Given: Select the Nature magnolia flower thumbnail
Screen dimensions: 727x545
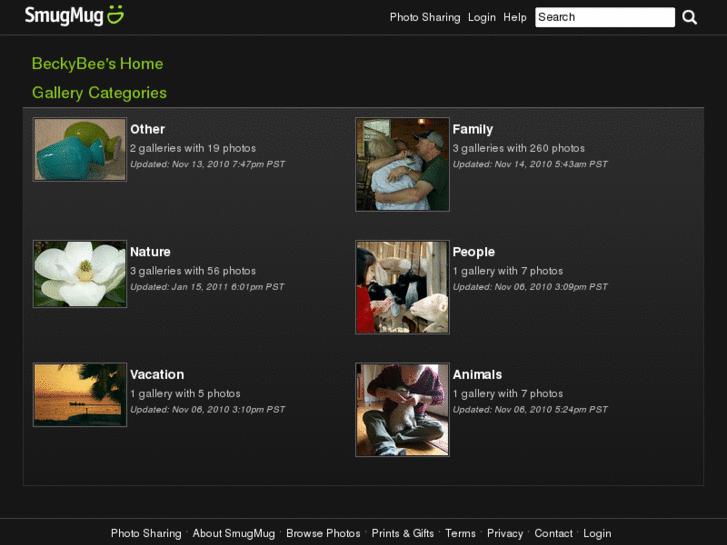Looking at the screenshot, I should tap(80, 274).
